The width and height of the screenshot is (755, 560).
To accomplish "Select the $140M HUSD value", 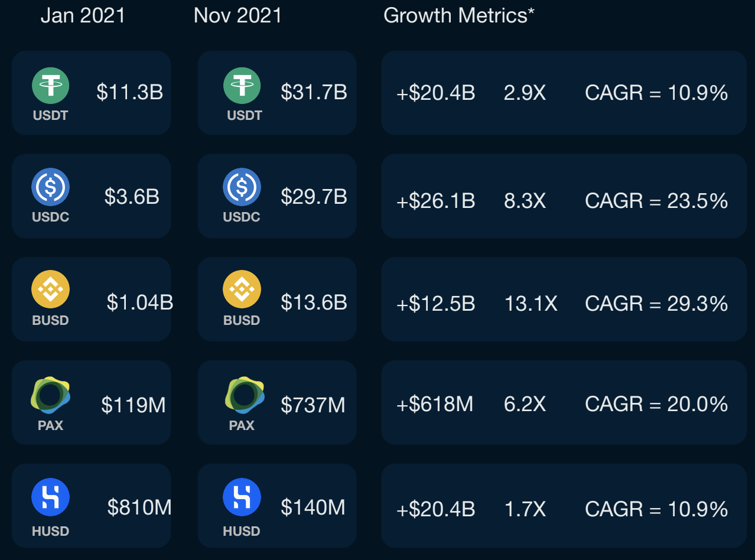I will (313, 507).
